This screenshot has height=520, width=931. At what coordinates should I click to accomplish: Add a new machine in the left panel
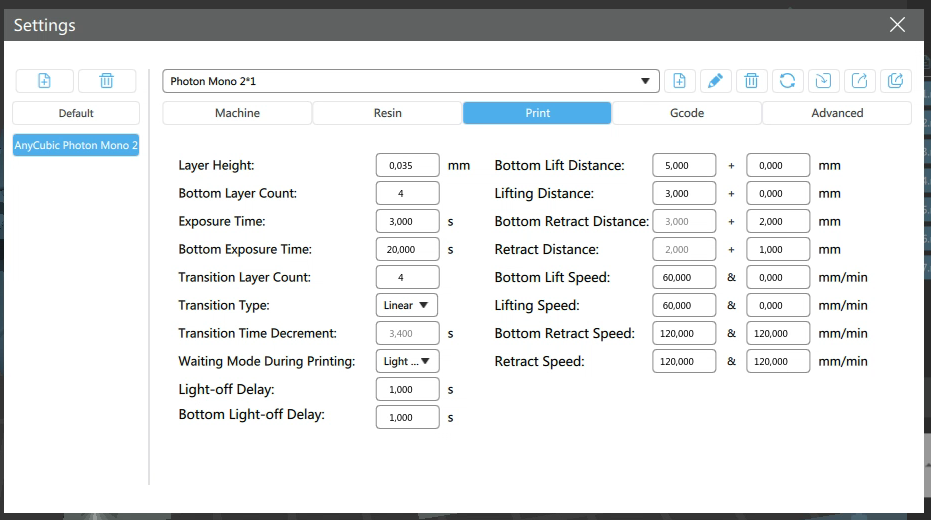point(45,81)
